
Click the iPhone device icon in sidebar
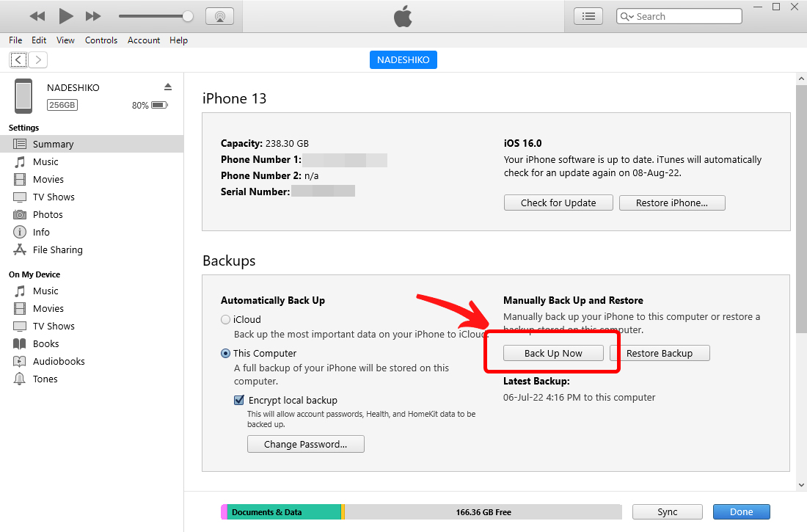[x=23, y=96]
